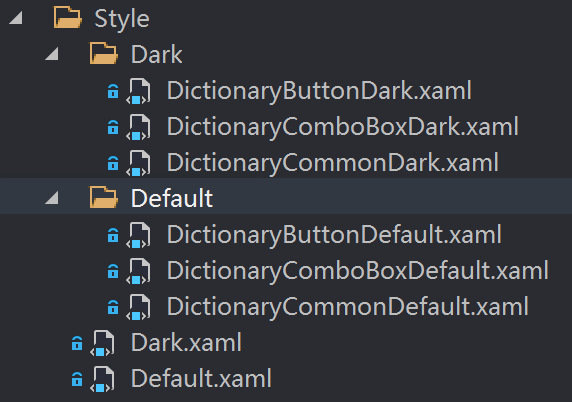The image size is (572, 402).
Task: Select DictionaryCommonDark.xaml file
Action: pyautogui.click(x=333, y=163)
